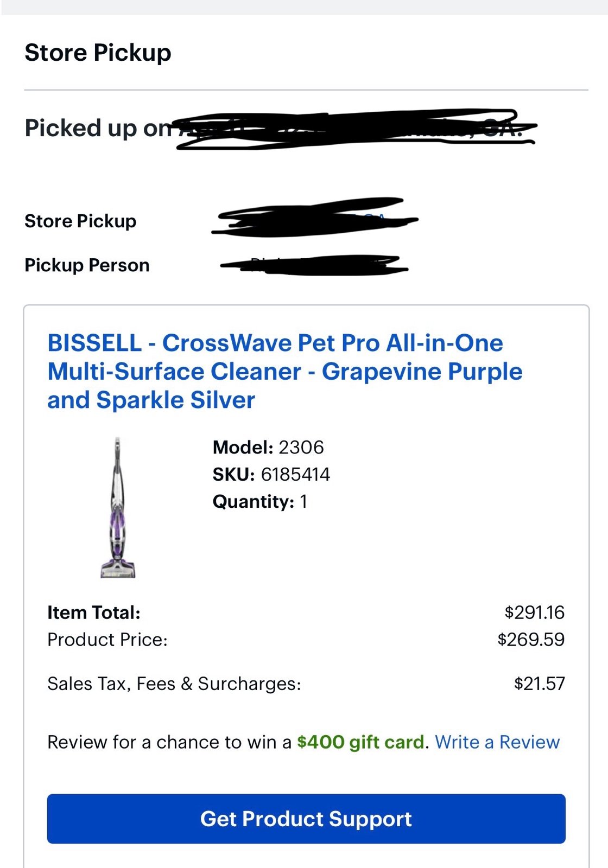Click the redacted pickup person name
The image size is (608, 868).
click(314, 265)
